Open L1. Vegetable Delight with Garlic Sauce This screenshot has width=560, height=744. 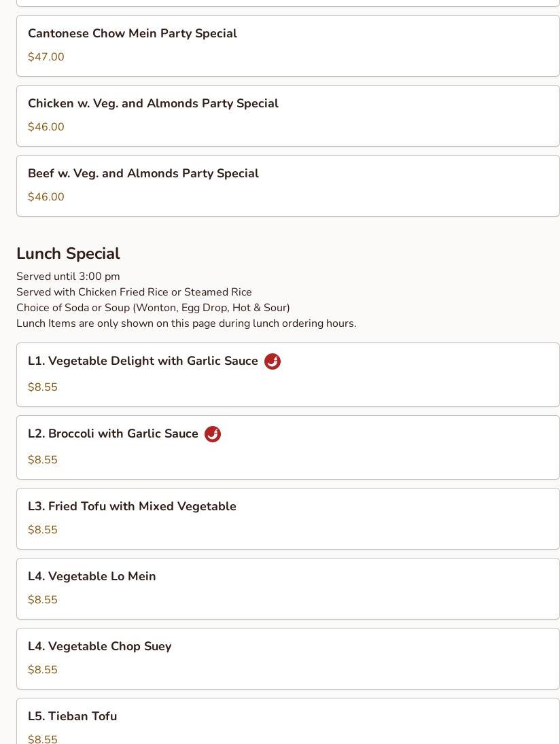[288, 375]
